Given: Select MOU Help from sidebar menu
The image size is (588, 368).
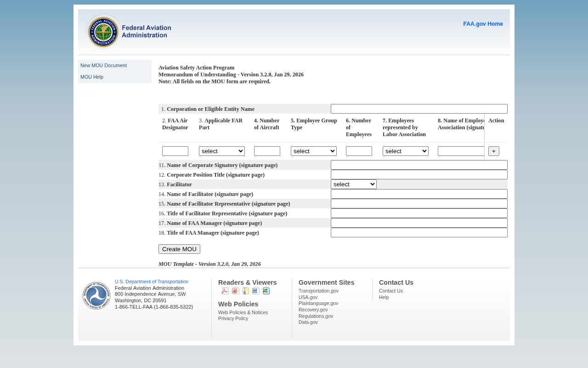Looking at the screenshot, I should click(92, 77).
